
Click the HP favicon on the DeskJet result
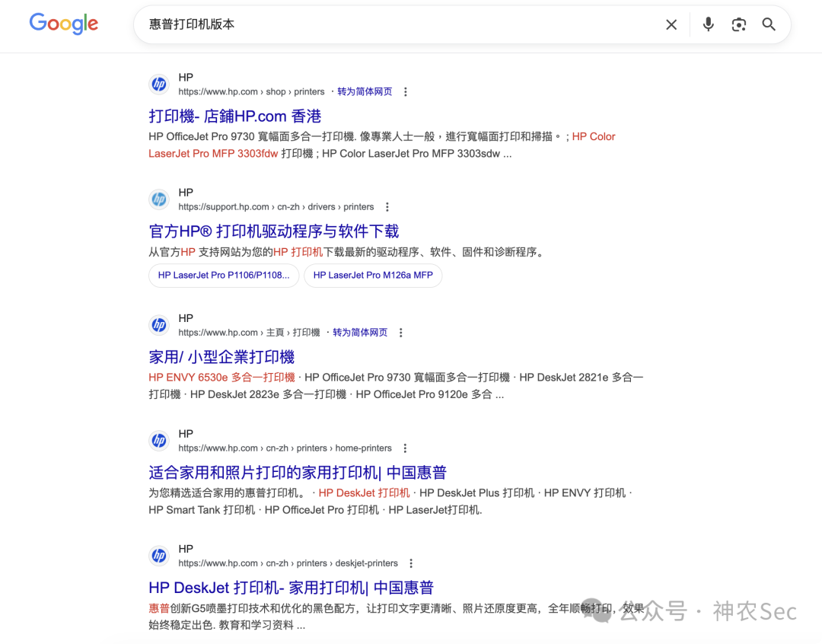point(159,556)
